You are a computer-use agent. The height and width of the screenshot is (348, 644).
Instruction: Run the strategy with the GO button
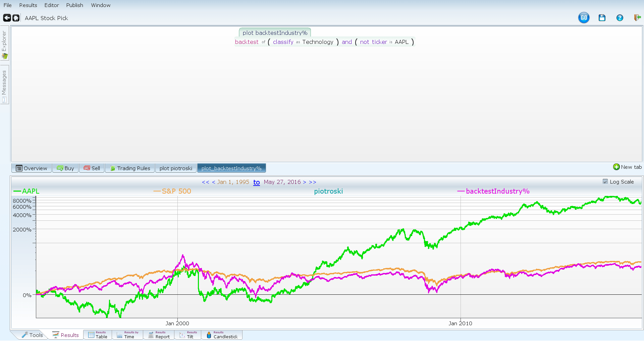tap(584, 18)
